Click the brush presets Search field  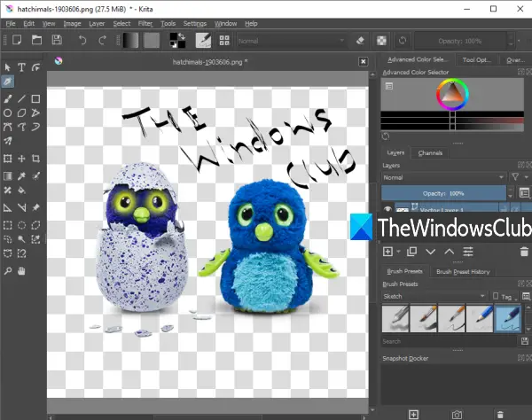[449, 341]
